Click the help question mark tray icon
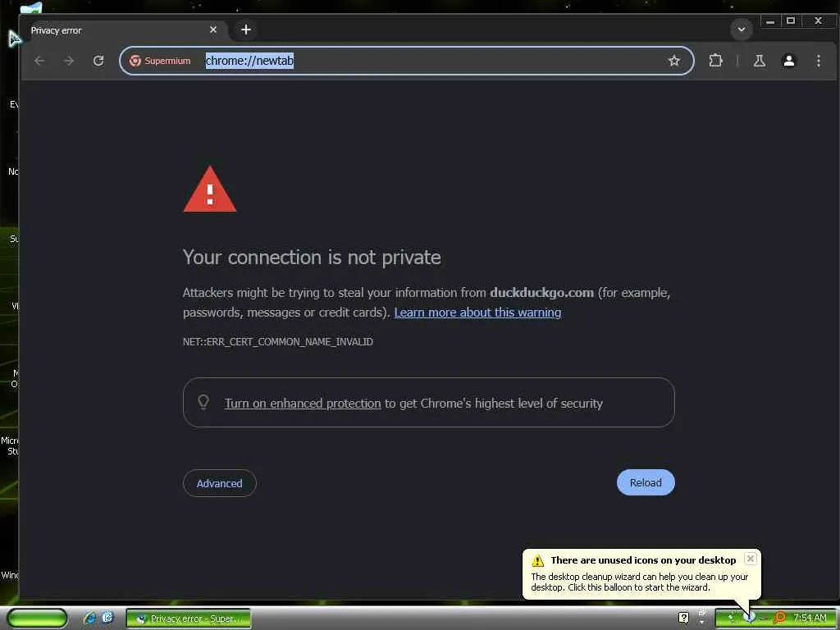This screenshot has width=840, height=630. tap(683, 618)
